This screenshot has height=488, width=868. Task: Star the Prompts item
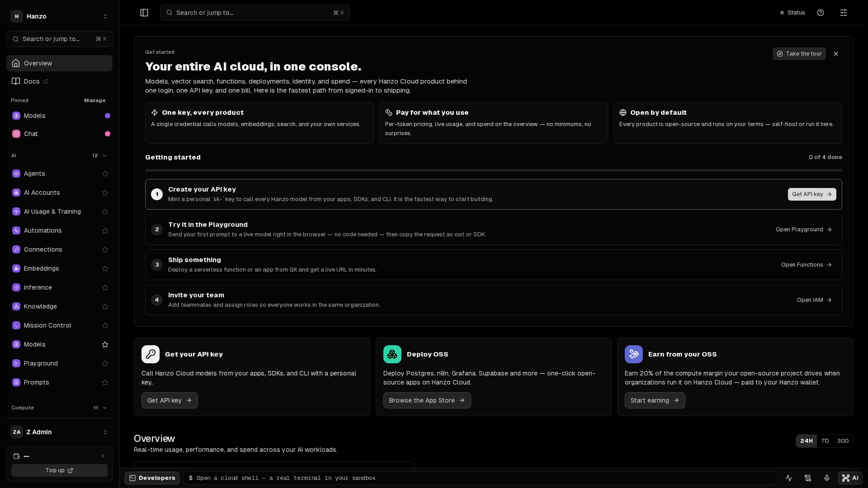(105, 382)
